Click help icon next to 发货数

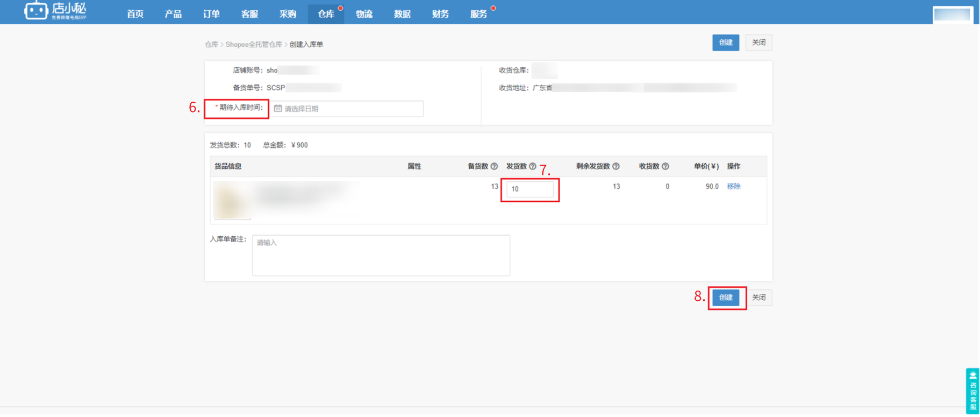click(532, 166)
